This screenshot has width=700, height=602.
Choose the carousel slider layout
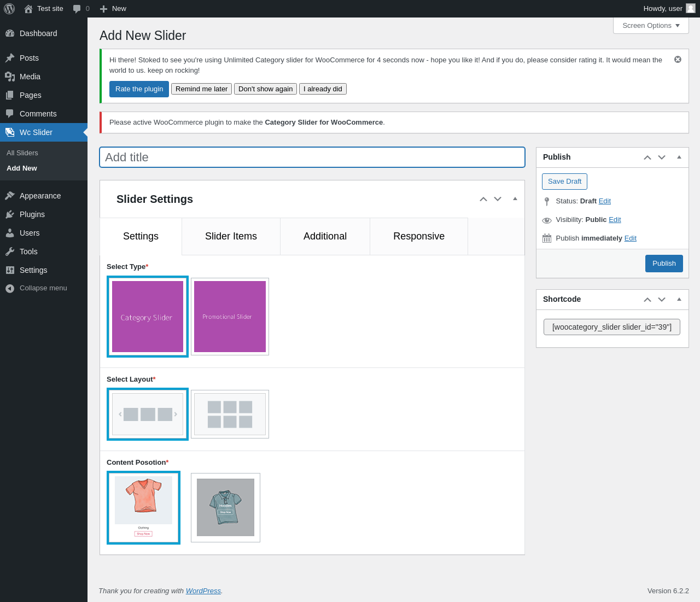coord(148,414)
